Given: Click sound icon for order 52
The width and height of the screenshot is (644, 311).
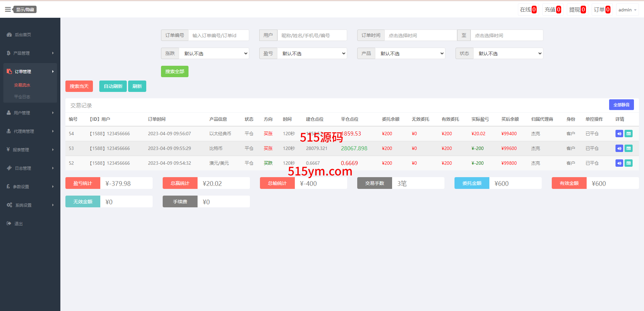Looking at the screenshot, I should coord(619,163).
